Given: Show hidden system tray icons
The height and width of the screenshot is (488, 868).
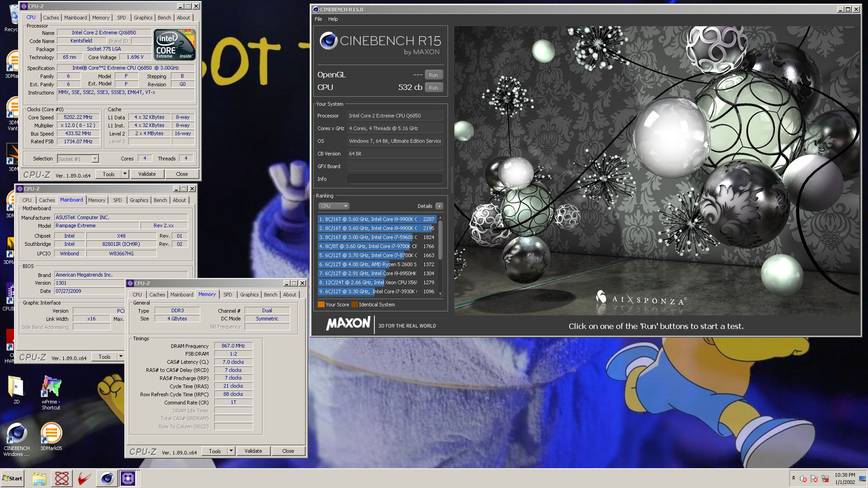Looking at the screenshot, I should pyautogui.click(x=793, y=478).
